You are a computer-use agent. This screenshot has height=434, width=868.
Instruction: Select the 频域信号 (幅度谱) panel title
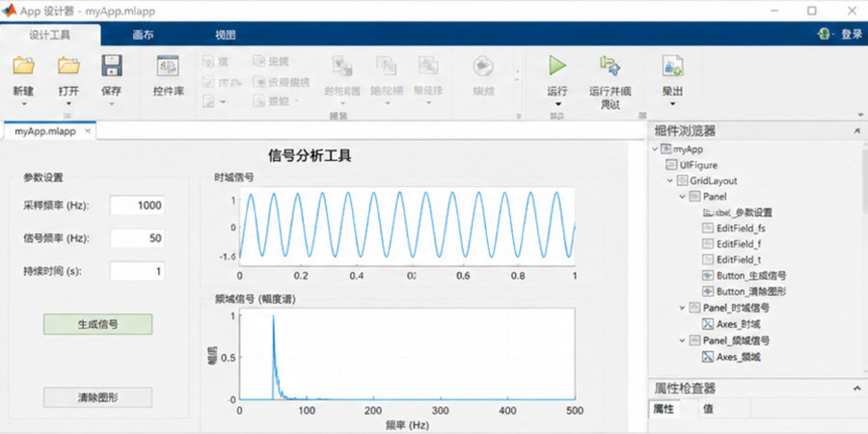pos(256,300)
